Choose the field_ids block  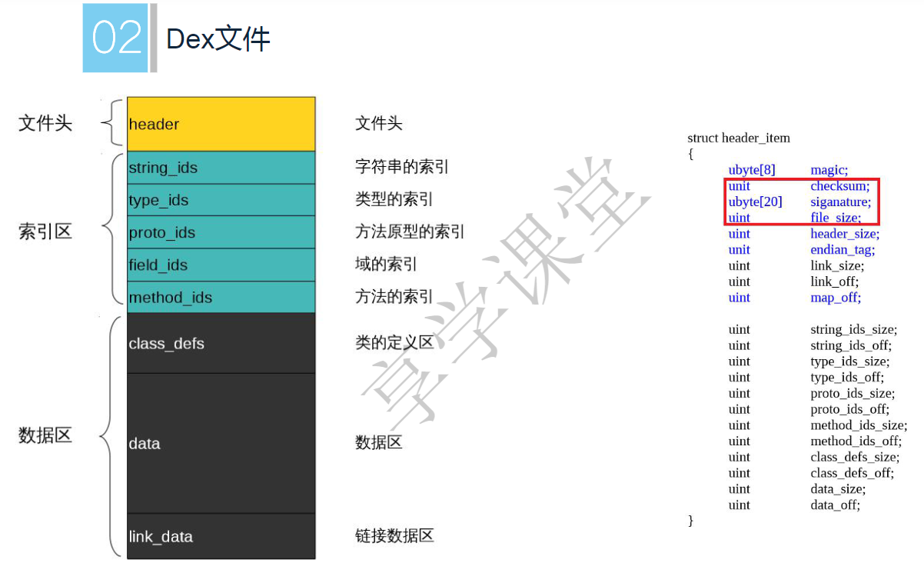click(221, 265)
